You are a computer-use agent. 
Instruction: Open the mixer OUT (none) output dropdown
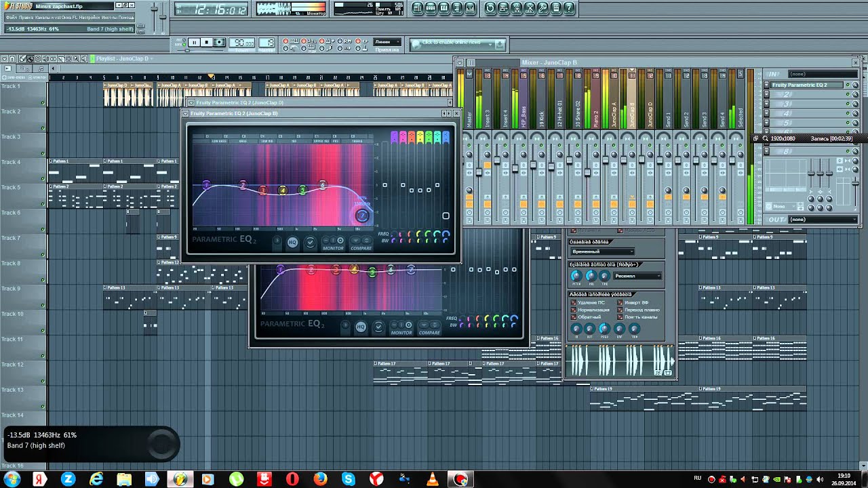pos(823,220)
